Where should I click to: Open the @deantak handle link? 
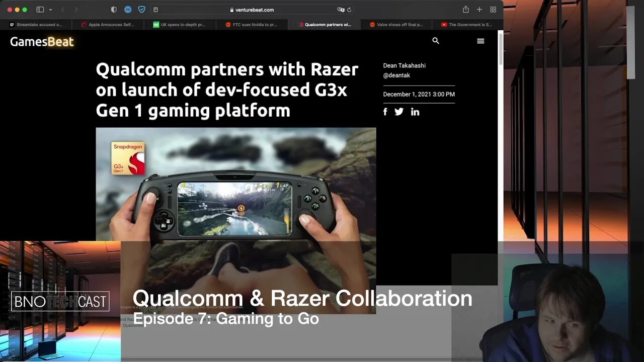[396, 75]
